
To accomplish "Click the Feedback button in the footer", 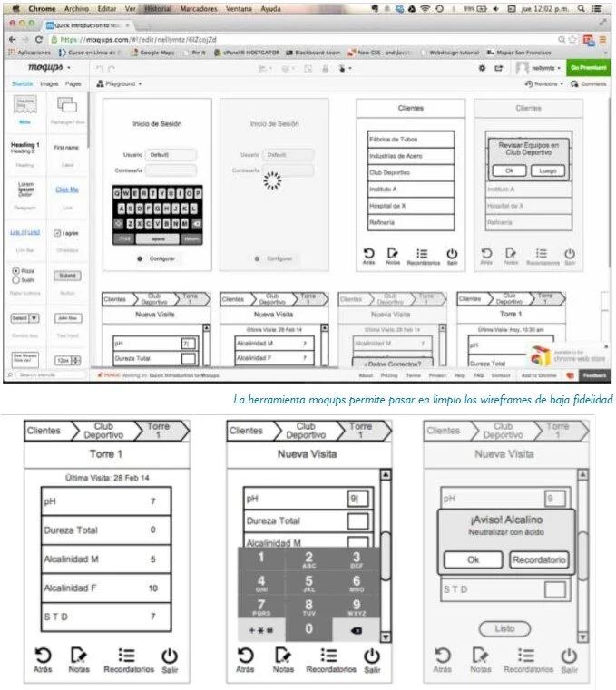I will (594, 375).
